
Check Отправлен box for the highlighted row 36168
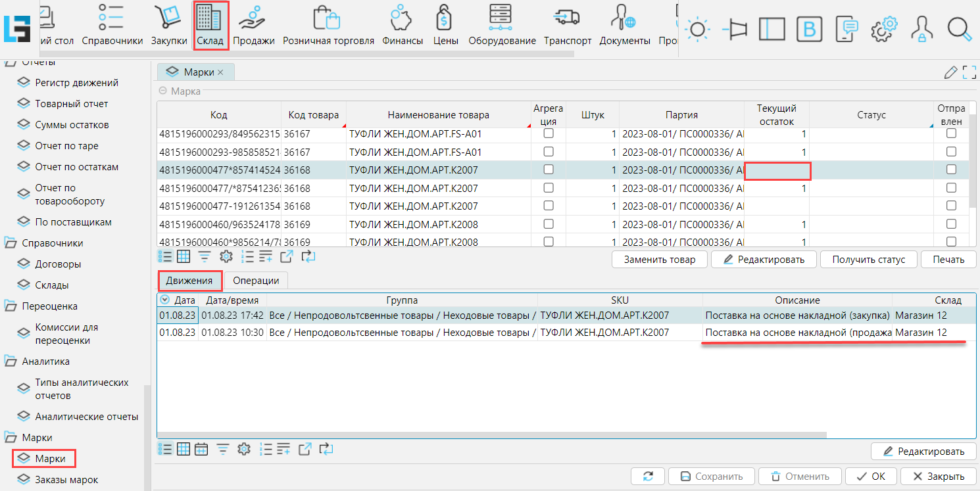click(951, 170)
